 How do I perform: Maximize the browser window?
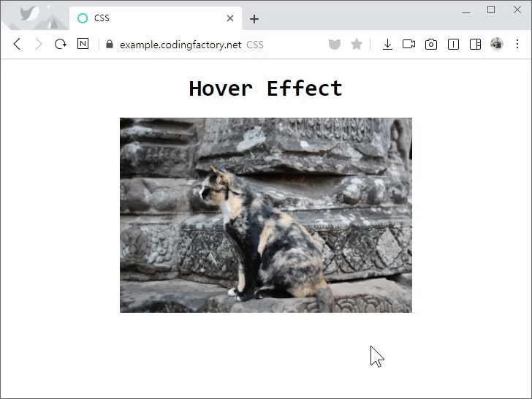coord(491,9)
